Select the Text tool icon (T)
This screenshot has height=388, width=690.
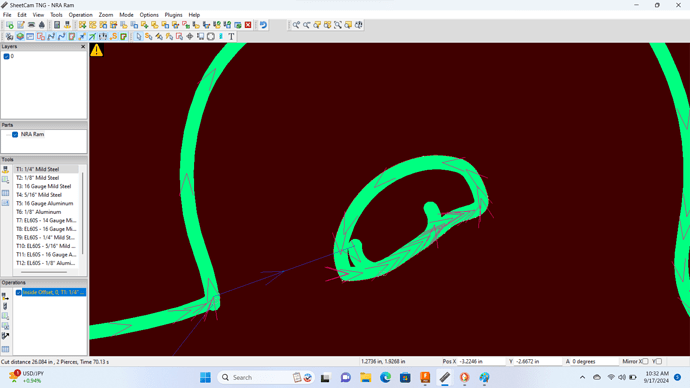(231, 37)
